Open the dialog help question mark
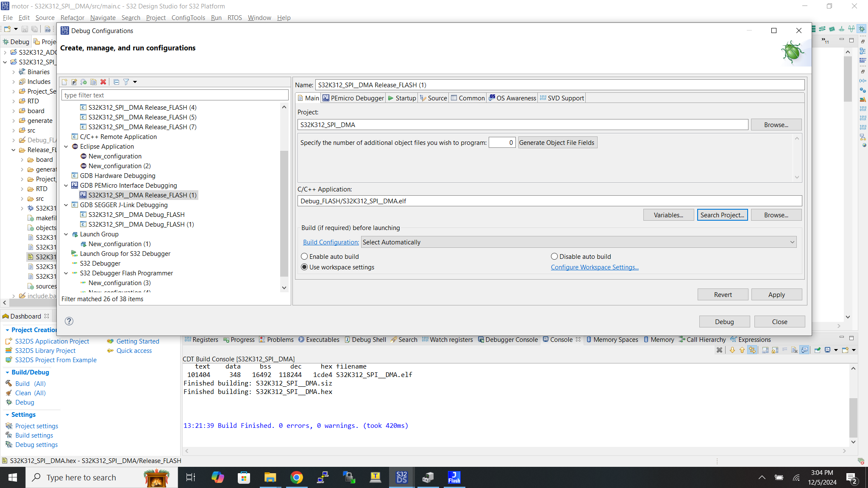 pos(69,321)
